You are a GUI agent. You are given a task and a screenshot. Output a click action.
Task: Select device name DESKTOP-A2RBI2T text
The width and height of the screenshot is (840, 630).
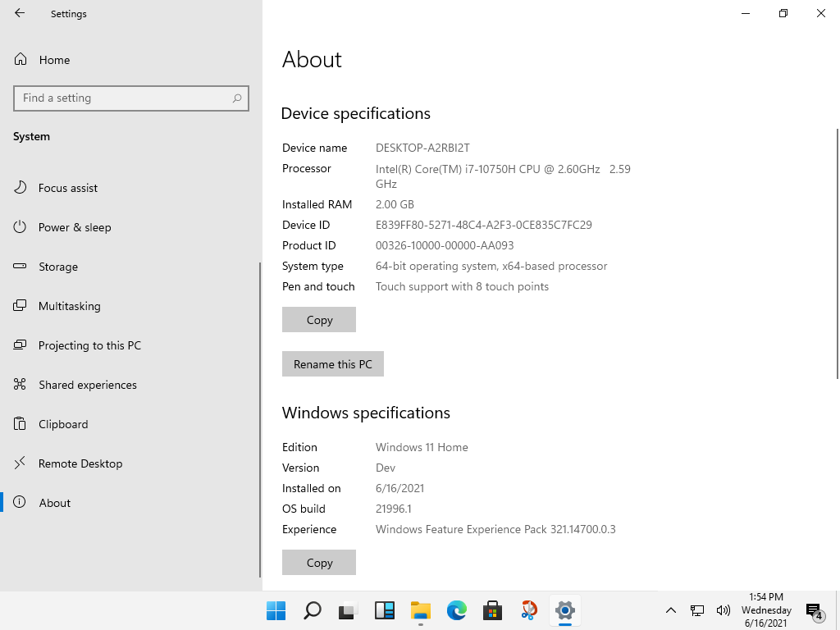coord(422,148)
